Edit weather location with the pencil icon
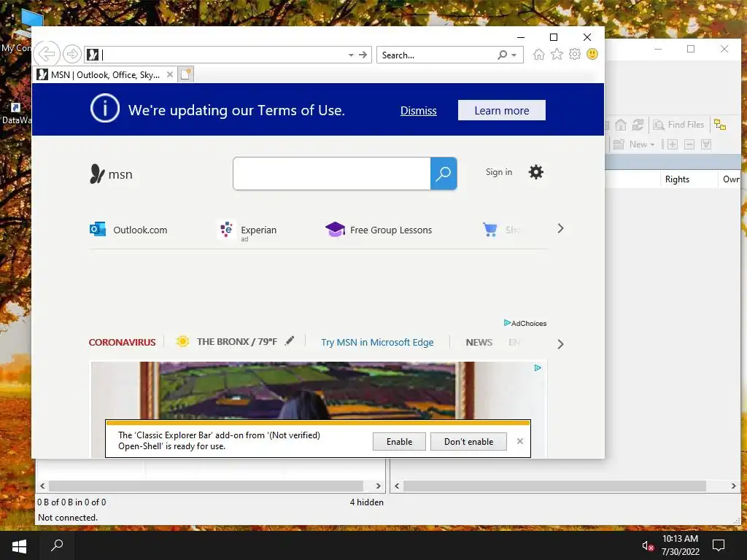Viewport: 747px width, 560px height. point(290,341)
